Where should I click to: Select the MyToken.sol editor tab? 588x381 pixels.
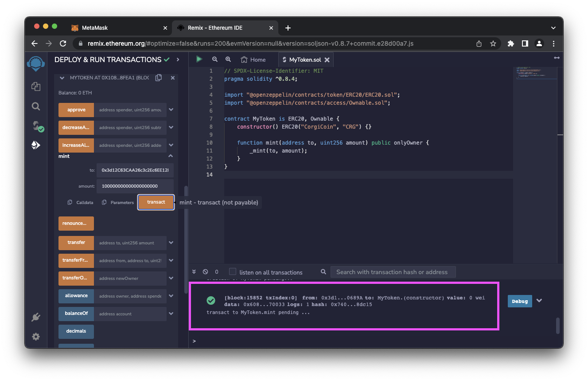click(x=305, y=59)
